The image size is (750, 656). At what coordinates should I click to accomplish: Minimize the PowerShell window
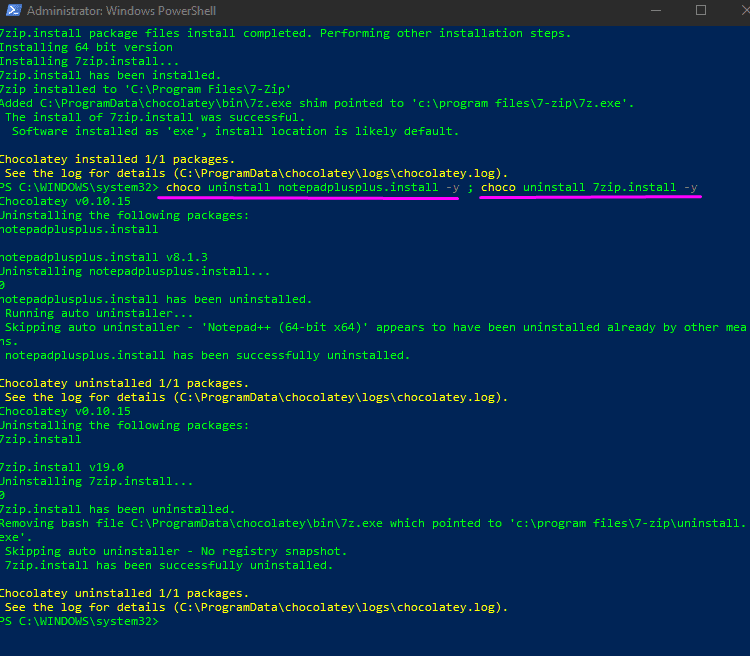tap(656, 11)
